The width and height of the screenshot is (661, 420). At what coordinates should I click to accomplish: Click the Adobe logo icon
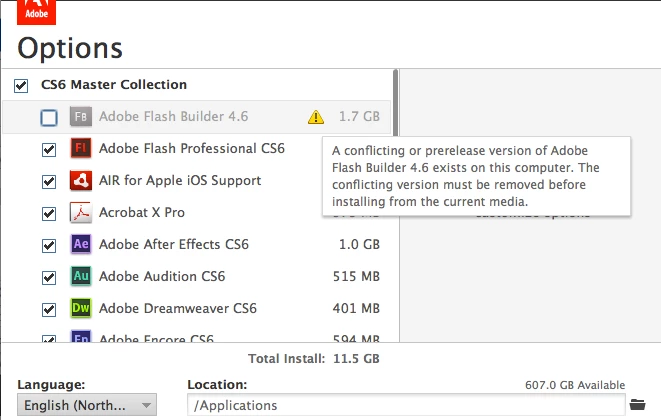click(x=36, y=12)
